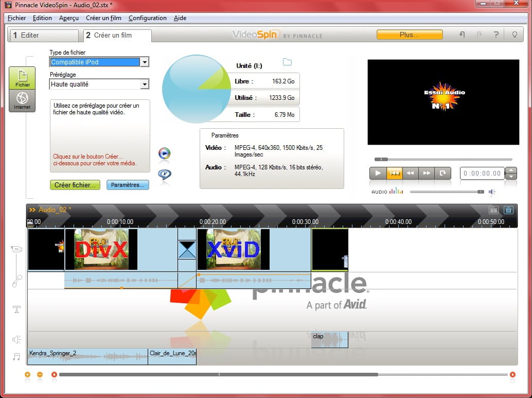This screenshot has height=398, width=532.
Task: Click the 0:00:30.00 mark on the timeline ruler
Action: click(305, 222)
